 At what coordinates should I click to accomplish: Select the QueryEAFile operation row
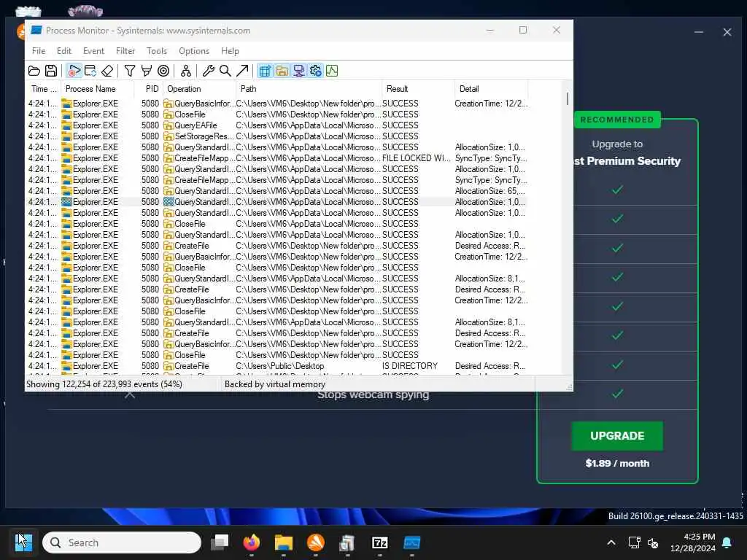[276, 125]
